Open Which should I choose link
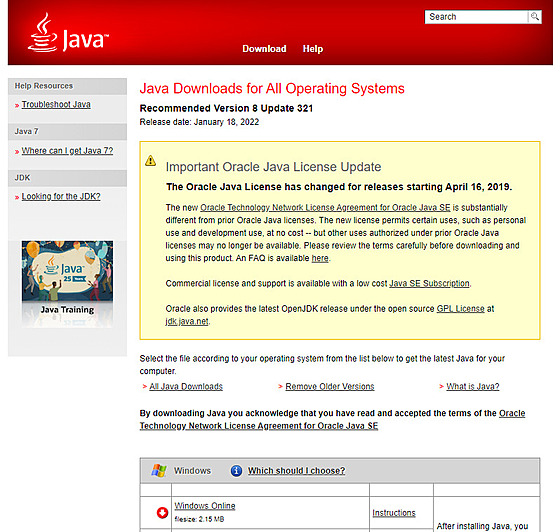Screen dimensions: 560x532 click(x=297, y=471)
